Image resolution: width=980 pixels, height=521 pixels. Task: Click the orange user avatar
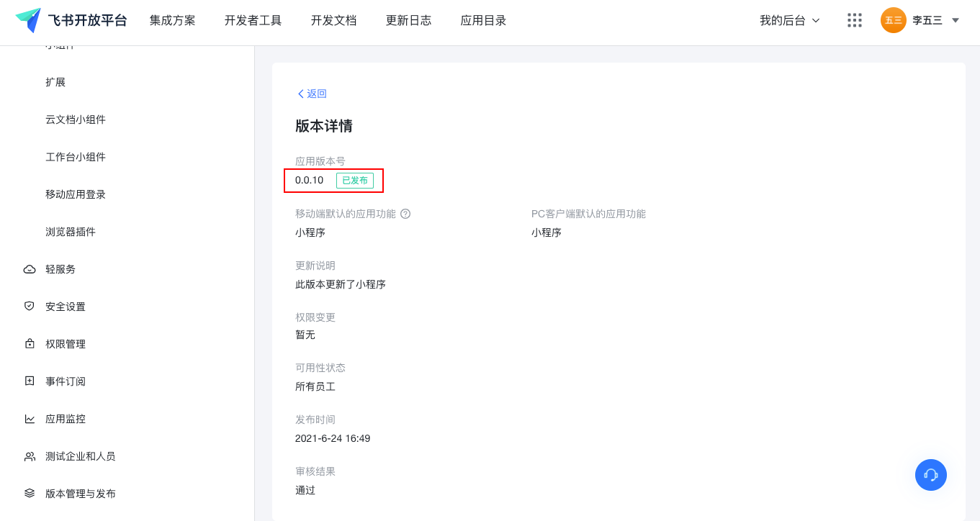pyautogui.click(x=893, y=20)
